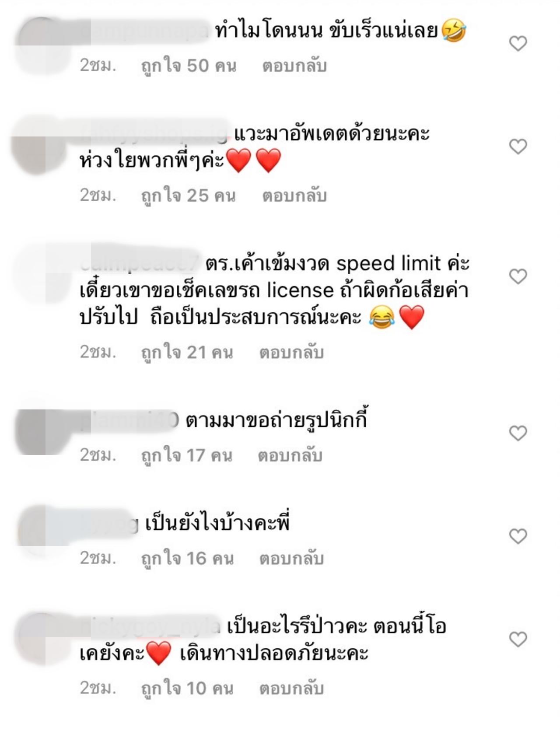
Task: Like the comment with 50 likes
Action: [x=518, y=43]
